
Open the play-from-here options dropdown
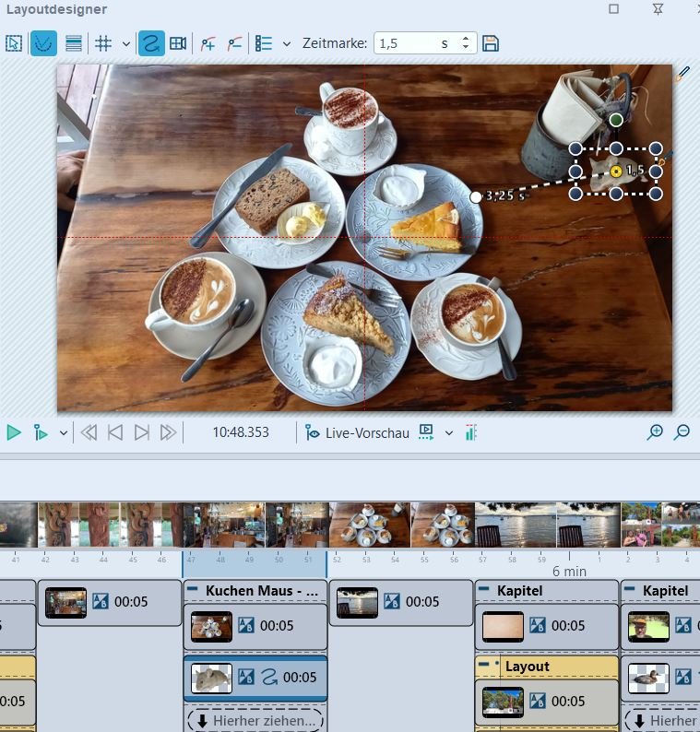point(64,432)
